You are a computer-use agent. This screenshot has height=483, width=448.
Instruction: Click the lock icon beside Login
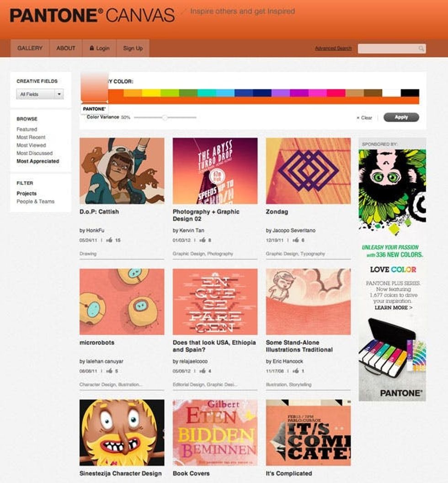click(91, 48)
